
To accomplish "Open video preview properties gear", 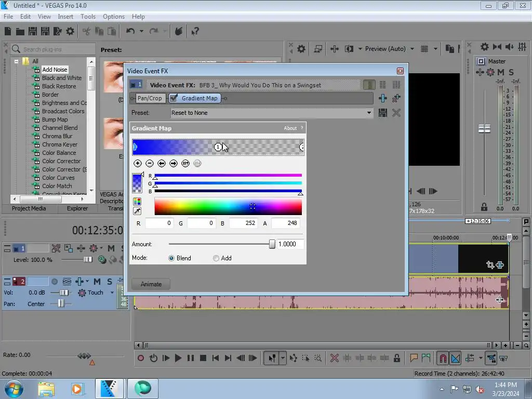I will click(301, 49).
